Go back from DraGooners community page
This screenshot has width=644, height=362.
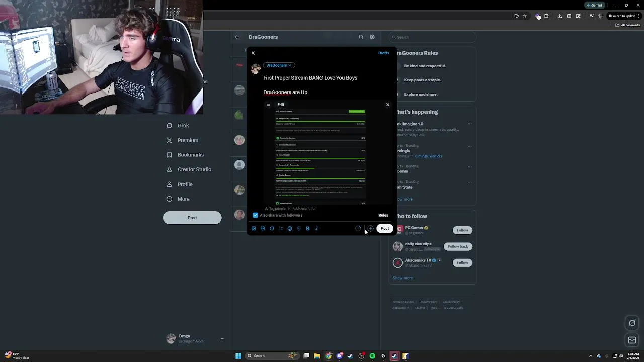tap(237, 37)
